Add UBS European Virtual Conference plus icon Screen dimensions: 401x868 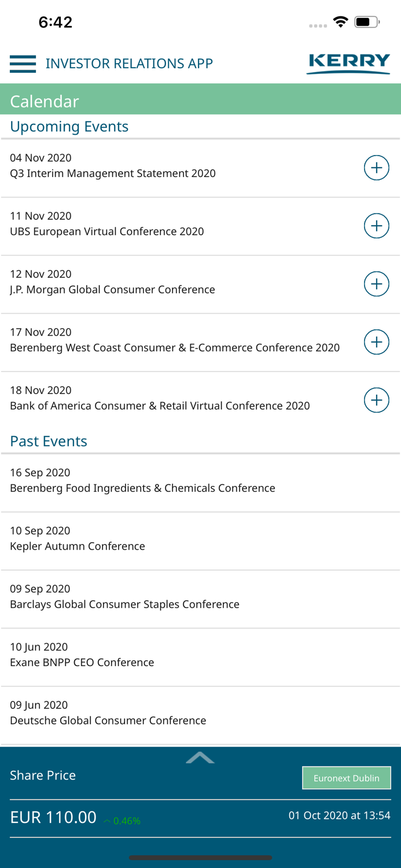(x=376, y=226)
